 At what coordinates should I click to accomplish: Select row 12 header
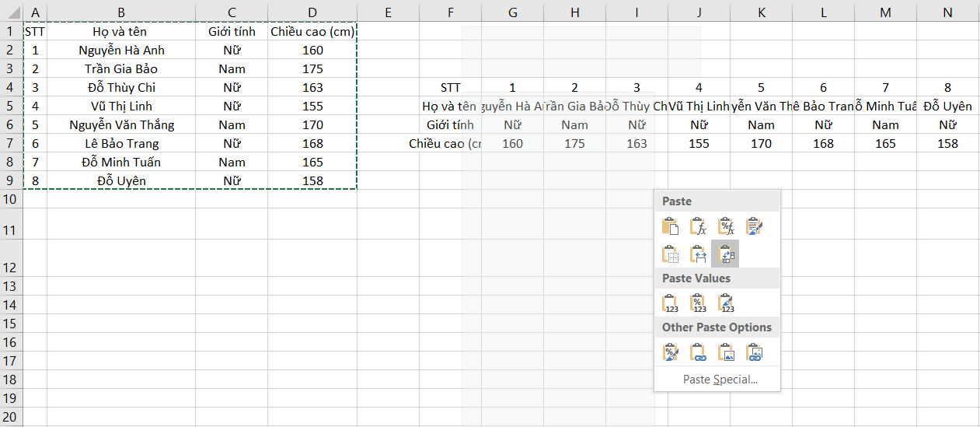(11, 267)
